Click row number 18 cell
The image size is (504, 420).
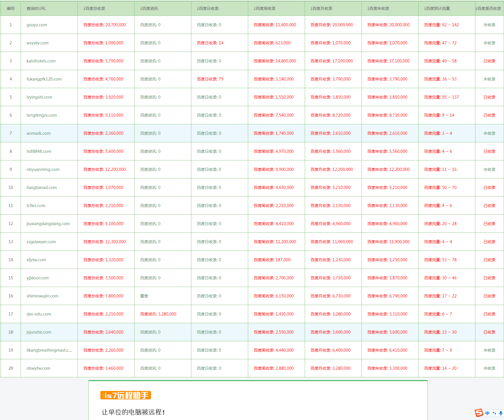[11, 332]
